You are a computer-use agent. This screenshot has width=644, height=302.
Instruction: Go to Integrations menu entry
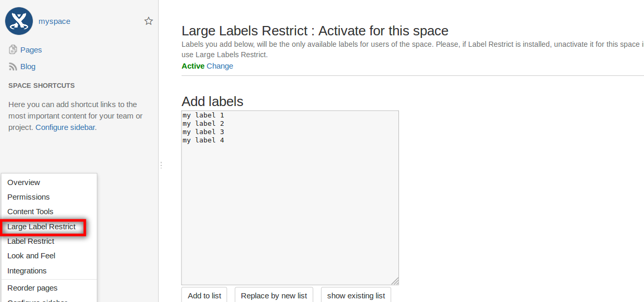click(x=27, y=271)
